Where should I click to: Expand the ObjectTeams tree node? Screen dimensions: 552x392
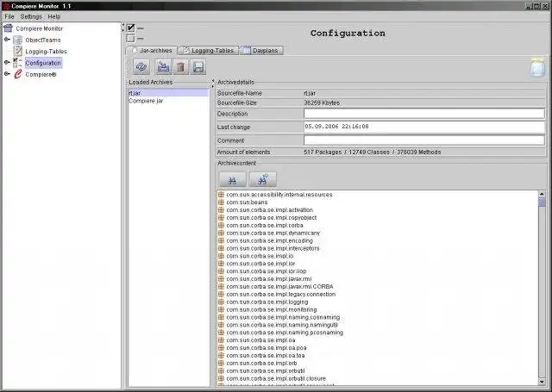(x=7, y=40)
